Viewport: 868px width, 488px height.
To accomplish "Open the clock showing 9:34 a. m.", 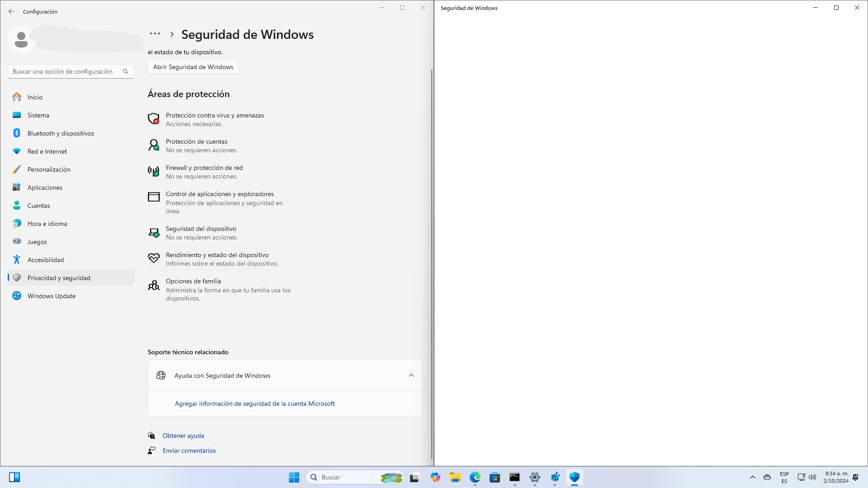I will (836, 477).
